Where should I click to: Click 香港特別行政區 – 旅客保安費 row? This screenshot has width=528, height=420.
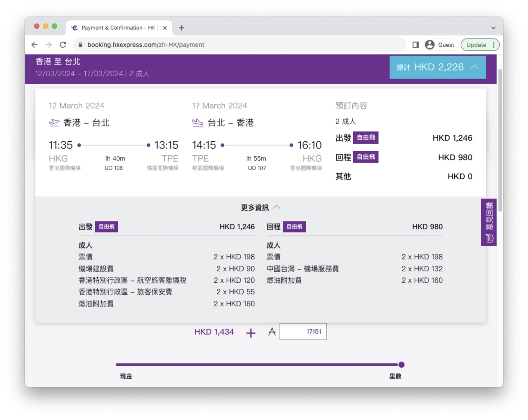coord(167,292)
